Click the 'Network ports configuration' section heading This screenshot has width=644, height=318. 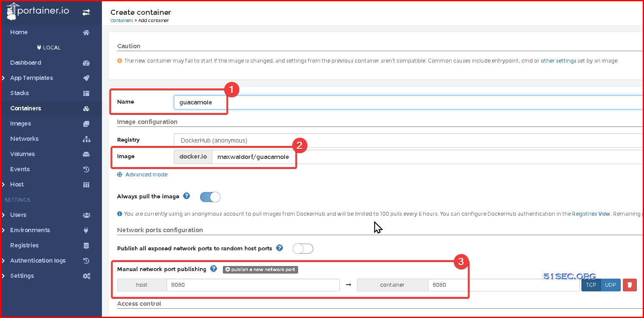click(160, 230)
